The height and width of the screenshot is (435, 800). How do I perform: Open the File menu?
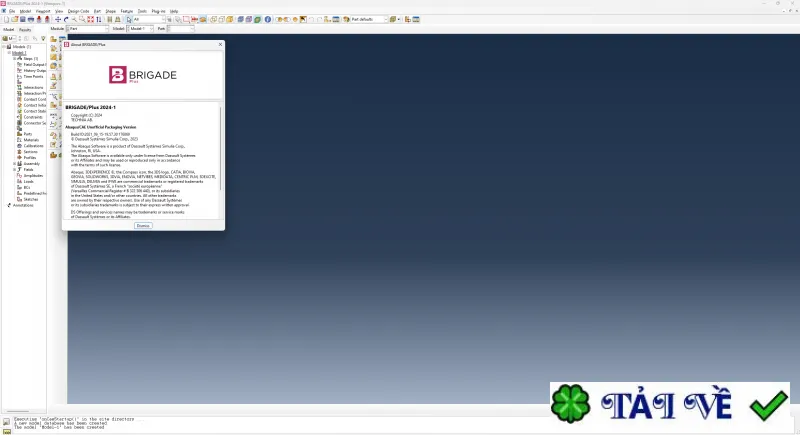pos(12,11)
